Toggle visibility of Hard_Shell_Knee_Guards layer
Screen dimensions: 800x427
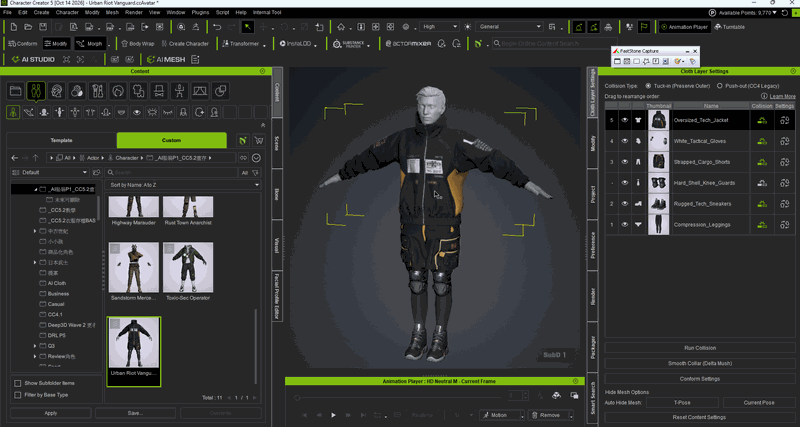(x=624, y=183)
